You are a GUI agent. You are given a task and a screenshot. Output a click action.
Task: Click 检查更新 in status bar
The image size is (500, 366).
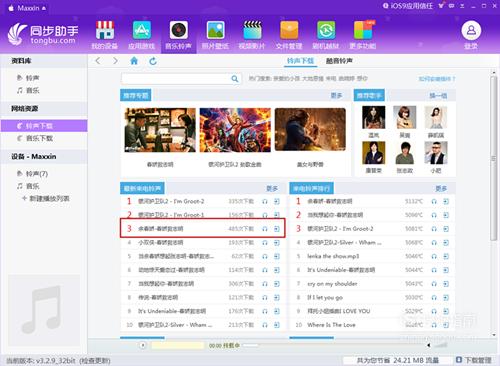pos(95,361)
